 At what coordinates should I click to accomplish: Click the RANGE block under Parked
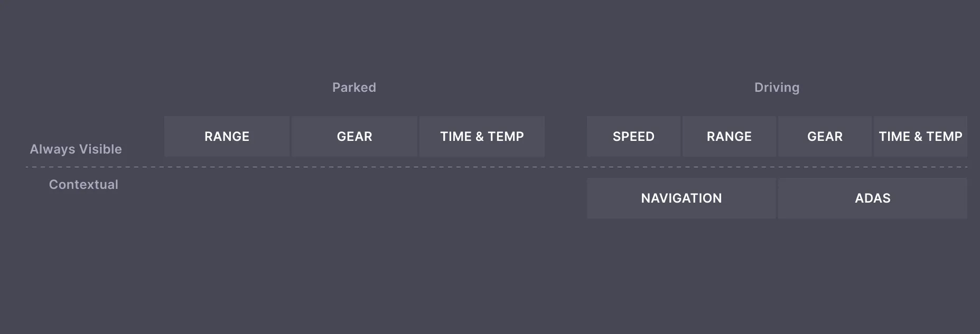click(x=227, y=137)
